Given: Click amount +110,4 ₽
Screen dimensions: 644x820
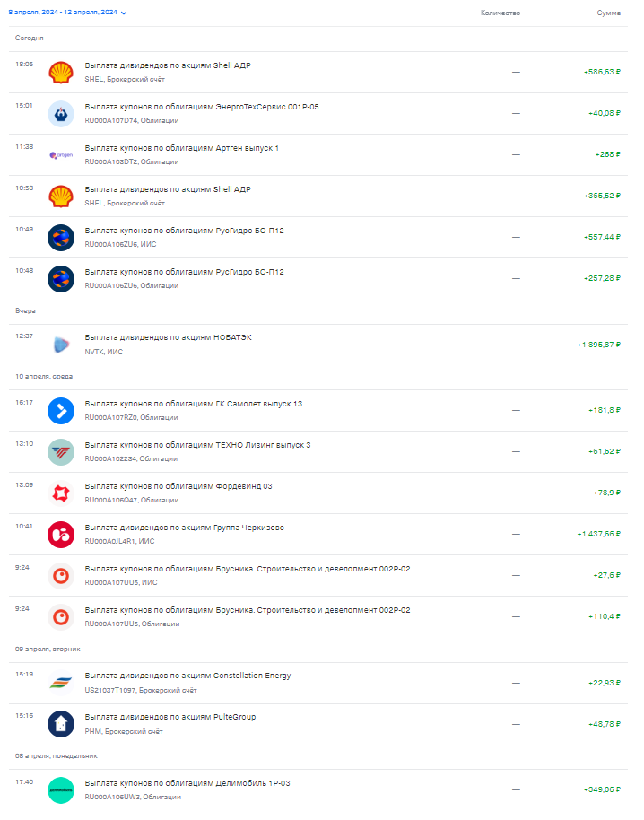Looking at the screenshot, I should tap(605, 616).
